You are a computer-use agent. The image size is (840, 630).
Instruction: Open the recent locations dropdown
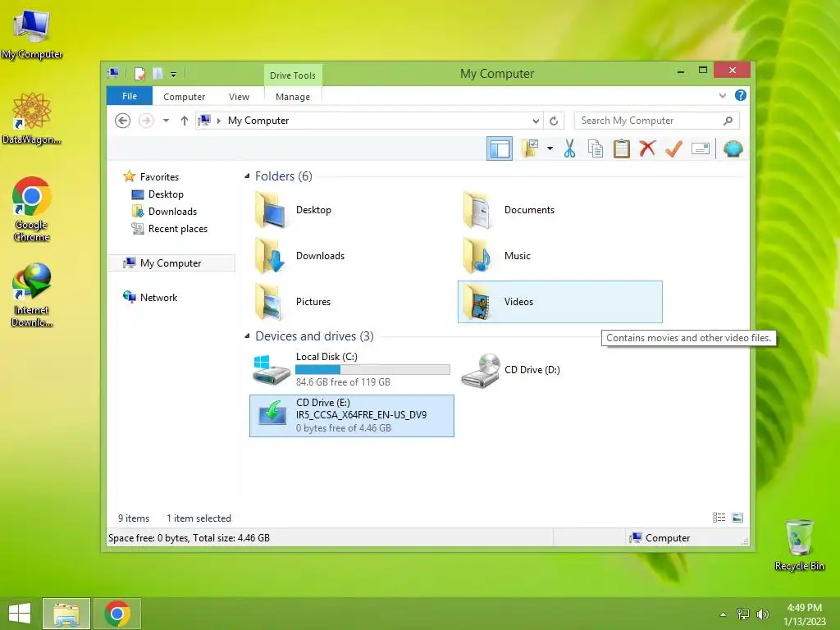pos(166,121)
